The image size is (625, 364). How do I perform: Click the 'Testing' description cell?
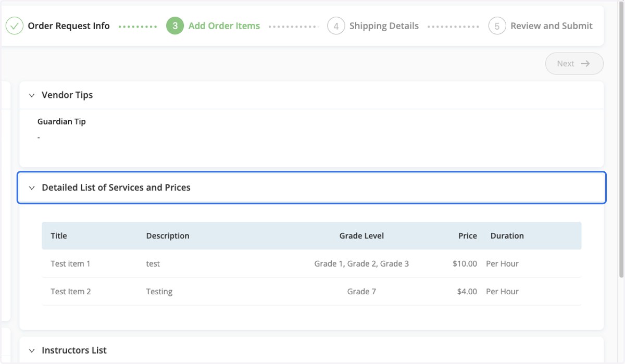click(x=159, y=292)
